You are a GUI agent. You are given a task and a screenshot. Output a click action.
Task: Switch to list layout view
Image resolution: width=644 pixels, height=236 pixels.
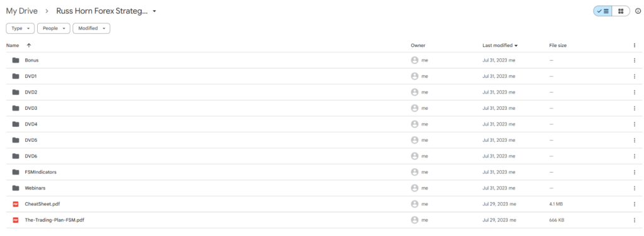tap(602, 11)
